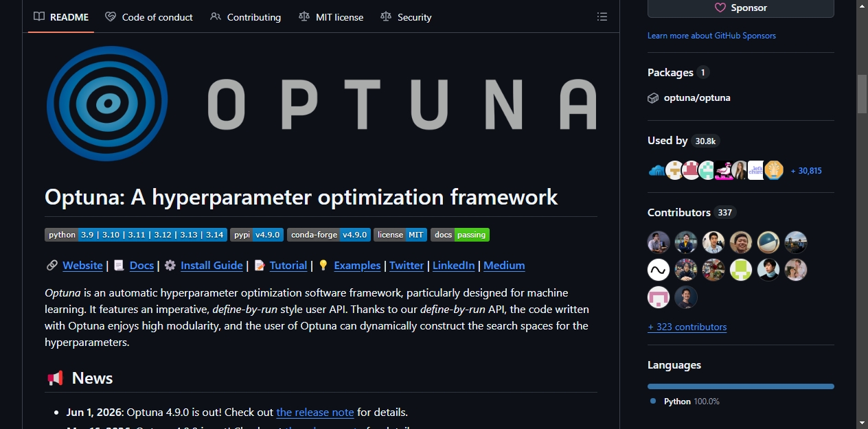Open the Twitter link

pos(407,266)
